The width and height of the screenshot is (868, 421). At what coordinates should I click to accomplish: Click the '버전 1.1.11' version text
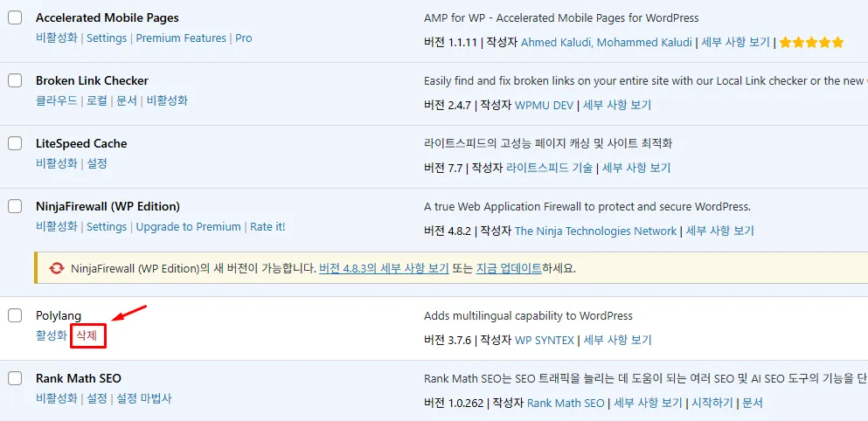(450, 43)
